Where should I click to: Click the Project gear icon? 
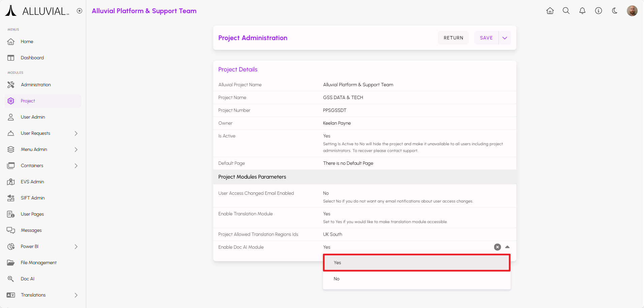point(11,101)
